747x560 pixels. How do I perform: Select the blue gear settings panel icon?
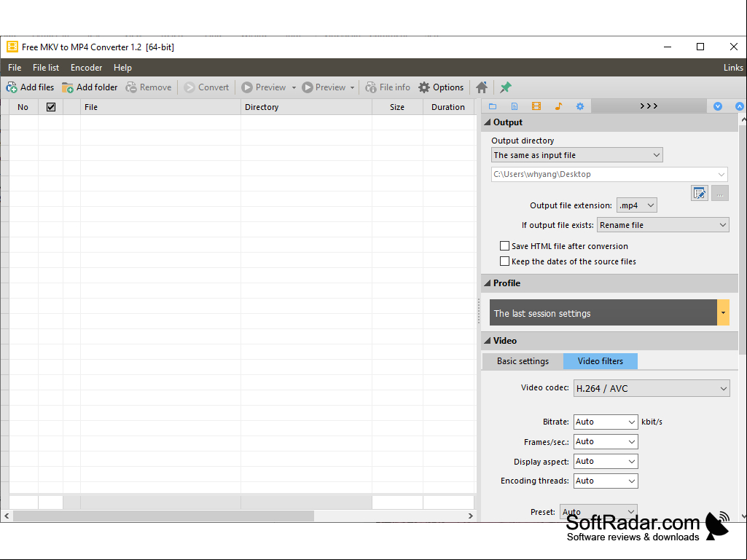pyautogui.click(x=580, y=106)
